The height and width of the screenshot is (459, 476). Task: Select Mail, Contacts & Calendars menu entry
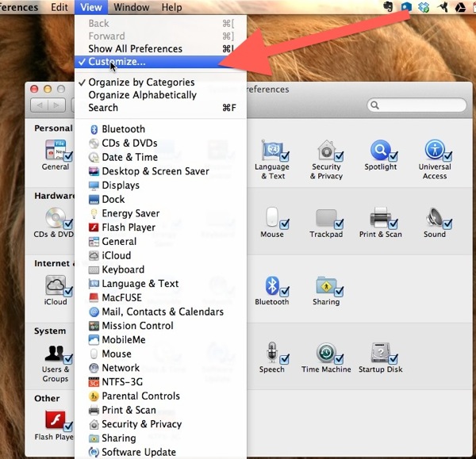[160, 312]
